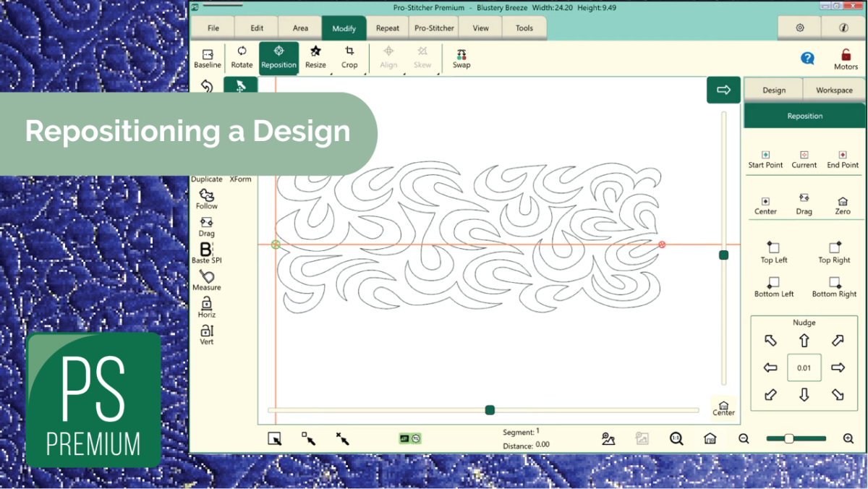Activate the Crop tool
The height and width of the screenshot is (489, 868).
350,58
